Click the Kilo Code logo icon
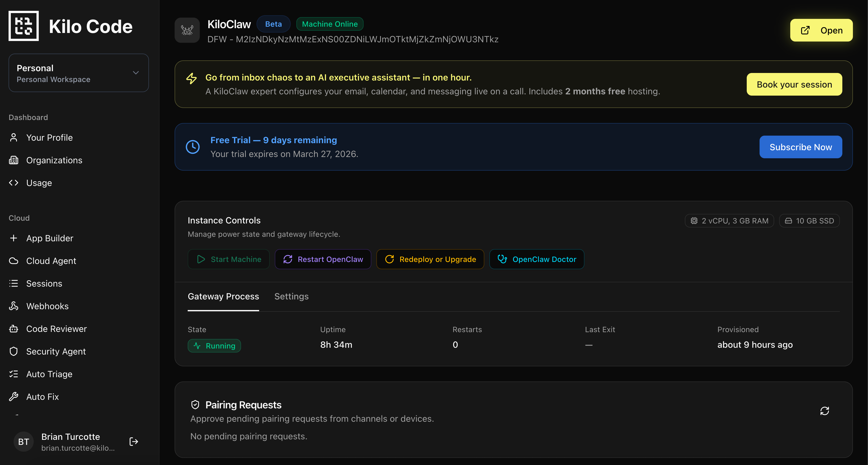This screenshot has width=868, height=465. coord(24,26)
